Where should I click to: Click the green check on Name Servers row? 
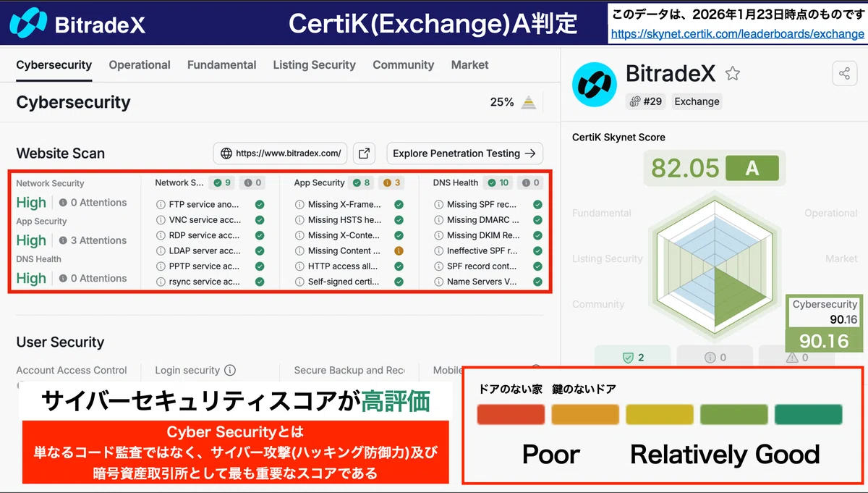tap(537, 282)
